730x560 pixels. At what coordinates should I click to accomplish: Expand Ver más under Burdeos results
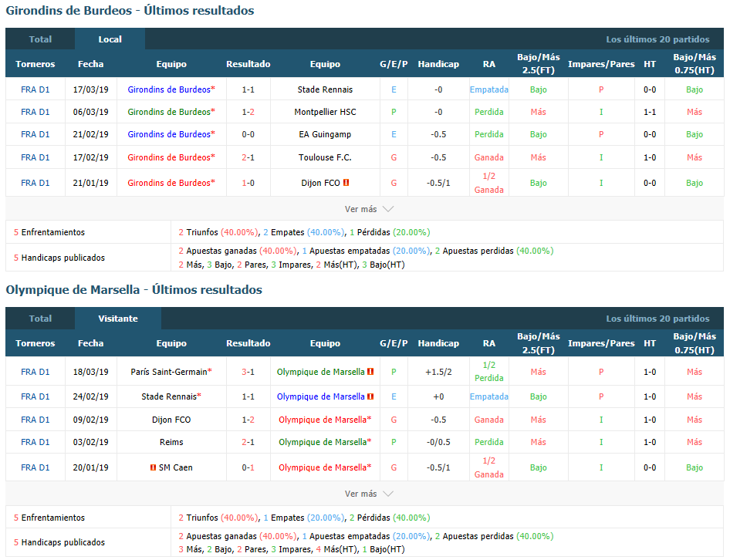pyautogui.click(x=369, y=209)
